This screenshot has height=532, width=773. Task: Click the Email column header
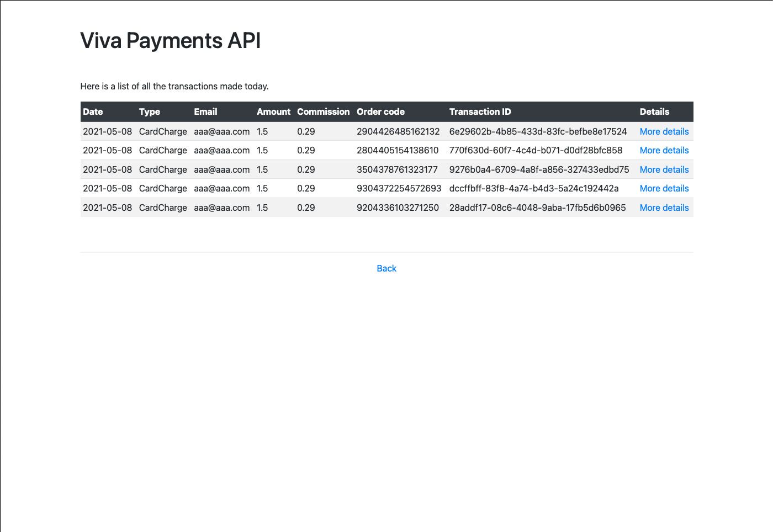[x=205, y=111]
